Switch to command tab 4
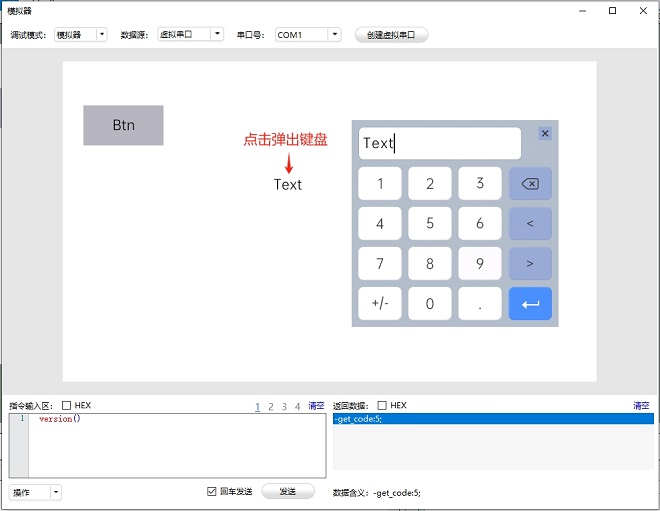Screen dimensions: 660x511 tap(298, 407)
